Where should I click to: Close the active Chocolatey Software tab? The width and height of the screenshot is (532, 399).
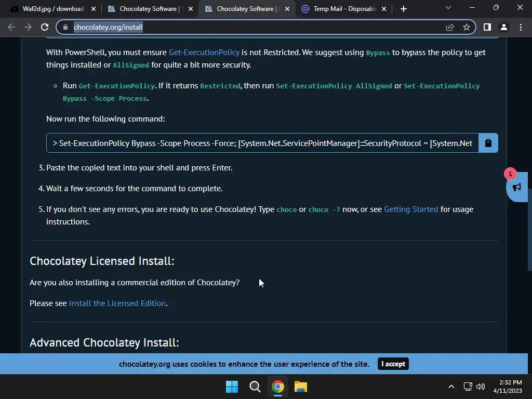coord(287,9)
